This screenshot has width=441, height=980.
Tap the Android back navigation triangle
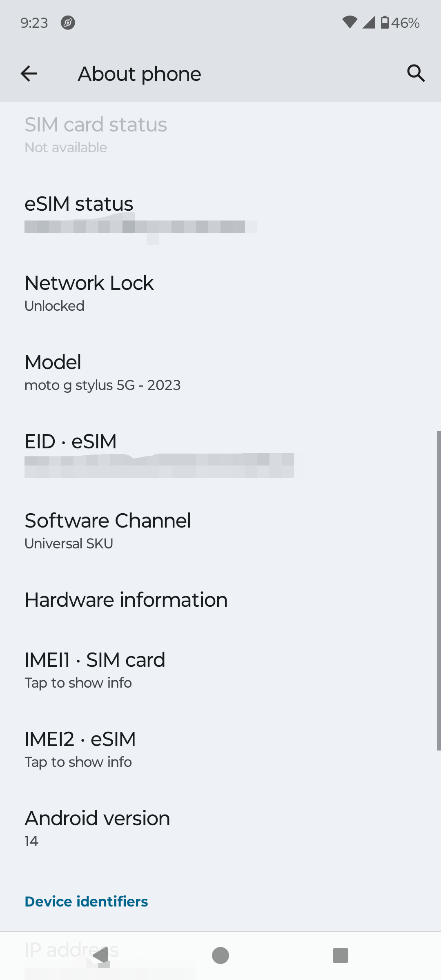click(x=101, y=955)
